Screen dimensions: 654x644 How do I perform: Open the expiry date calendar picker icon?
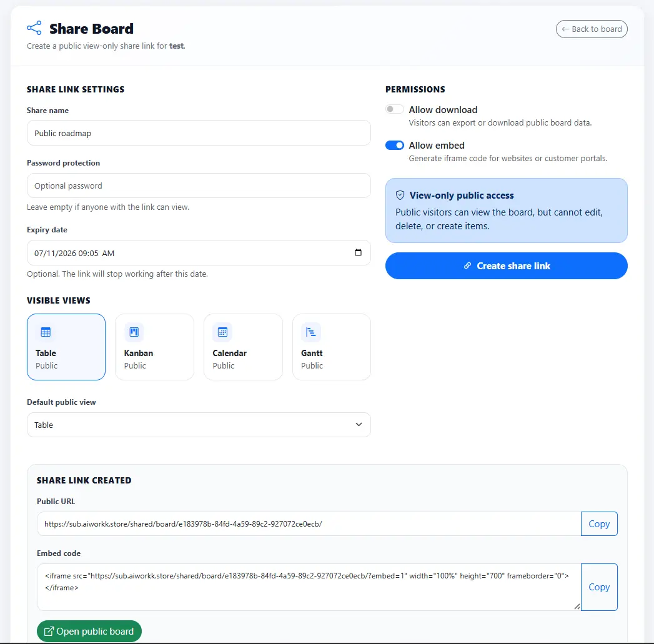pos(358,252)
